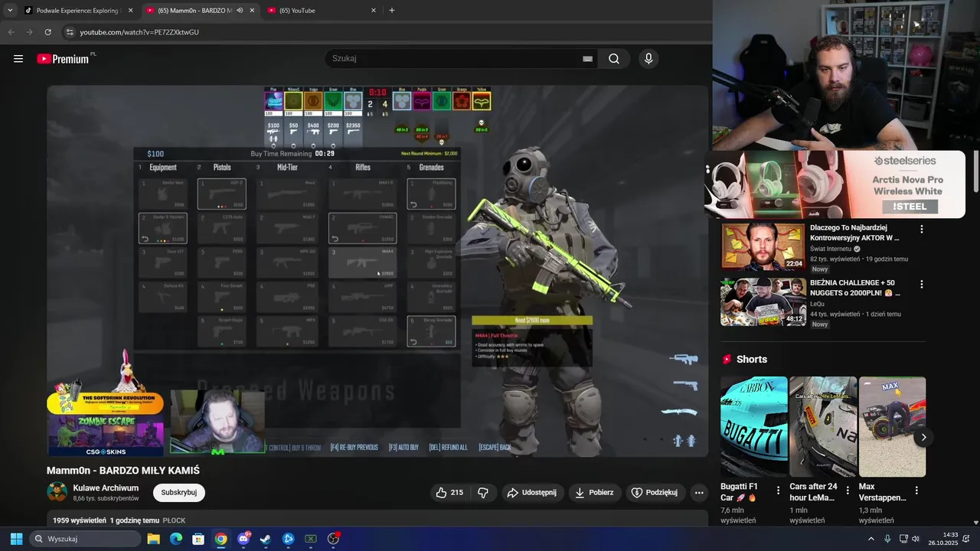Share the video via Udostępnij
Viewport: 980px width, 551px height.
tap(533, 493)
